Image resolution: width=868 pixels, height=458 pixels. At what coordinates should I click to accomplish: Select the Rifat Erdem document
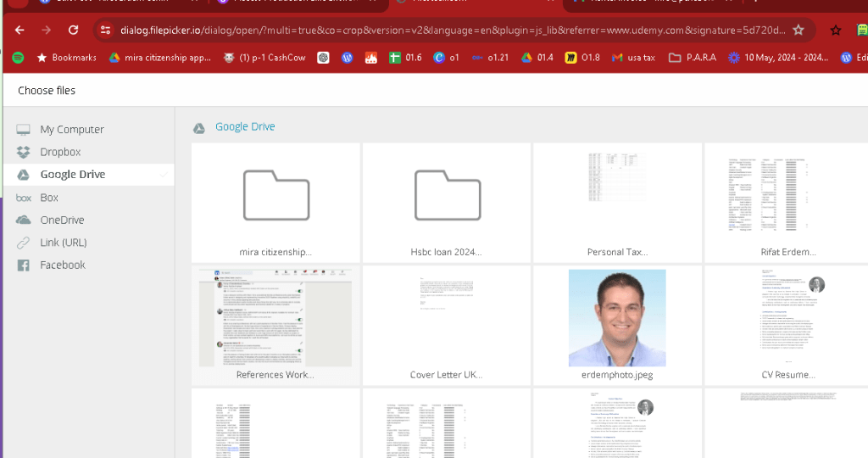point(787,203)
